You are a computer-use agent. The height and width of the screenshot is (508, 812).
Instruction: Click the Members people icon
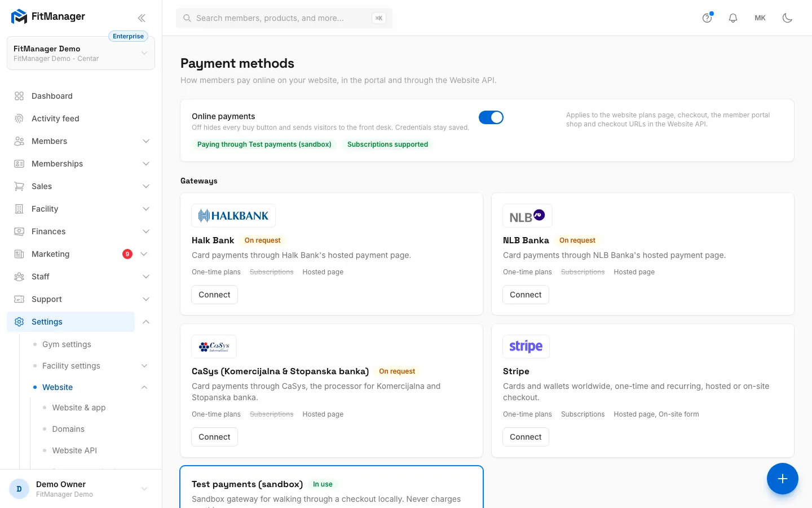pos(19,141)
